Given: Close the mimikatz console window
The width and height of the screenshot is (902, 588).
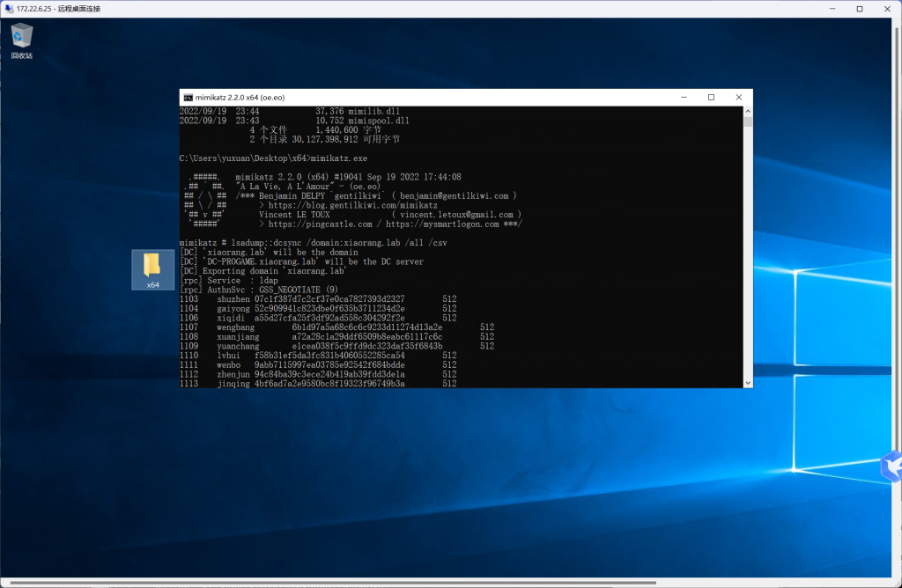Looking at the screenshot, I should (x=739, y=97).
